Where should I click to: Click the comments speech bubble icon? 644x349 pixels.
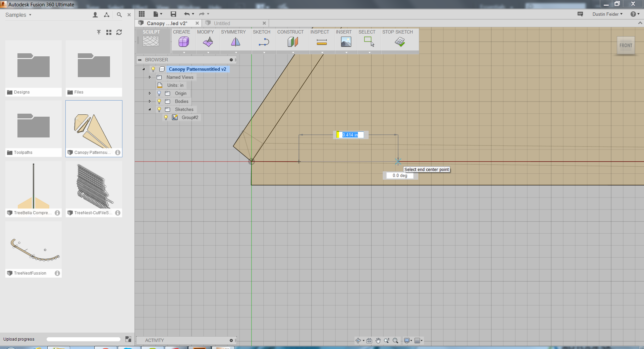tap(580, 14)
